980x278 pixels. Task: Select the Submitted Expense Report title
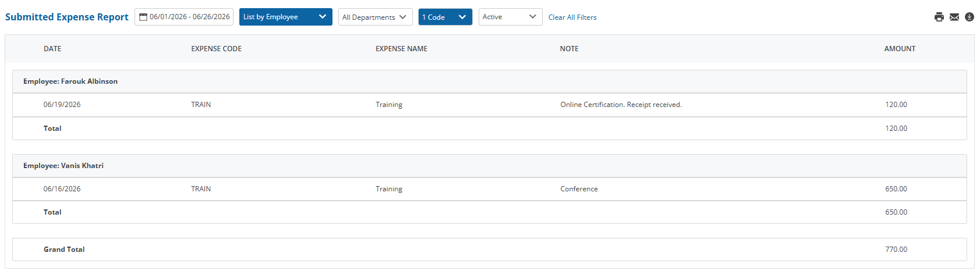pyautogui.click(x=67, y=17)
